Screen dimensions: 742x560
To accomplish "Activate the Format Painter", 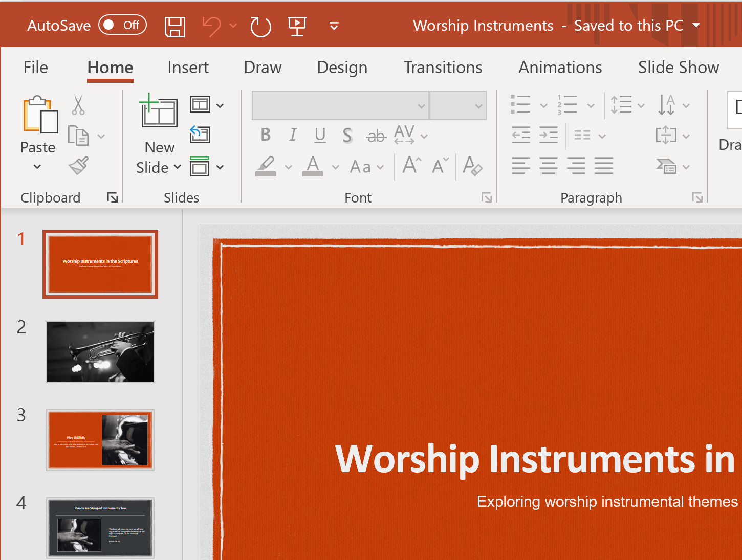I will (x=78, y=166).
